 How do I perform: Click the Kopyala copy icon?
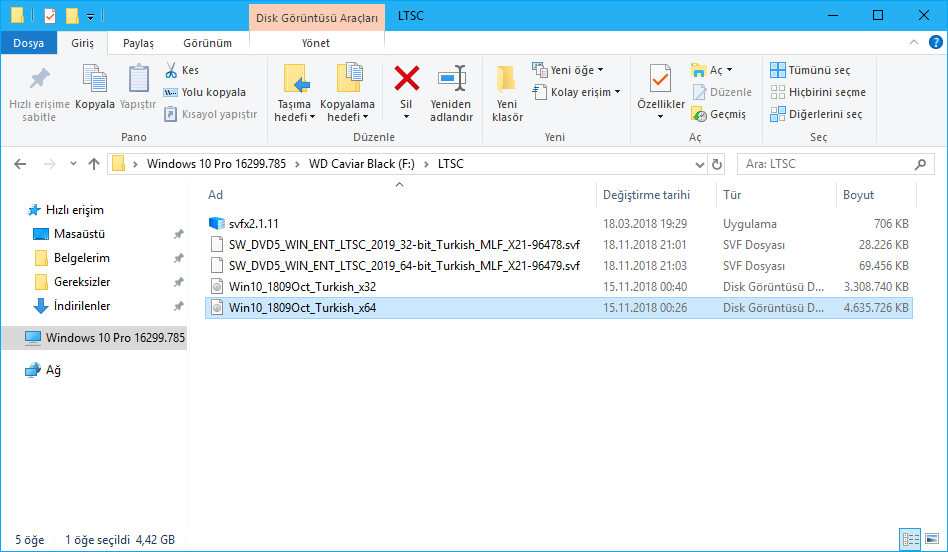point(95,79)
